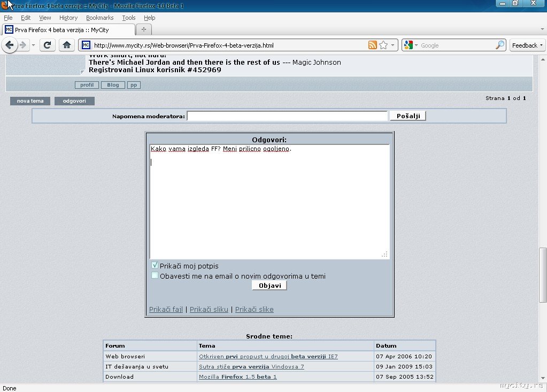Select 'Web browseri' forum cell
This screenshot has width=547, height=392.
[150, 356]
